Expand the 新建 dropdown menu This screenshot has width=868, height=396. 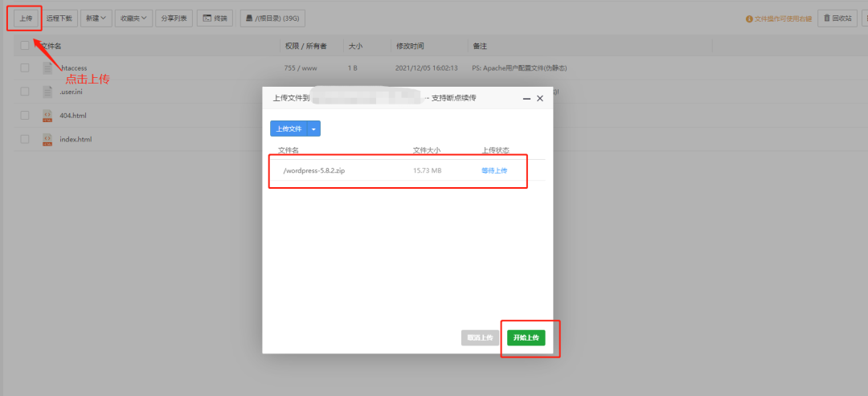[96, 18]
